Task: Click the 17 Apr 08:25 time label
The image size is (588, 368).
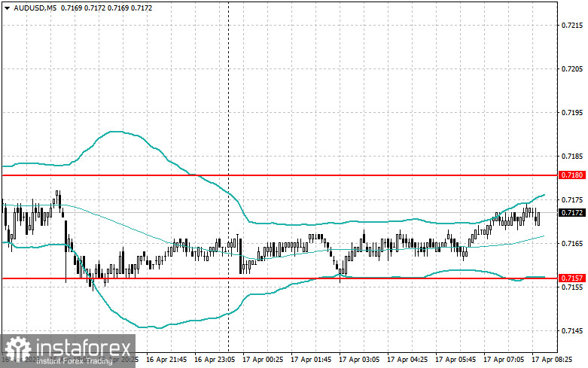Action: coord(552,360)
